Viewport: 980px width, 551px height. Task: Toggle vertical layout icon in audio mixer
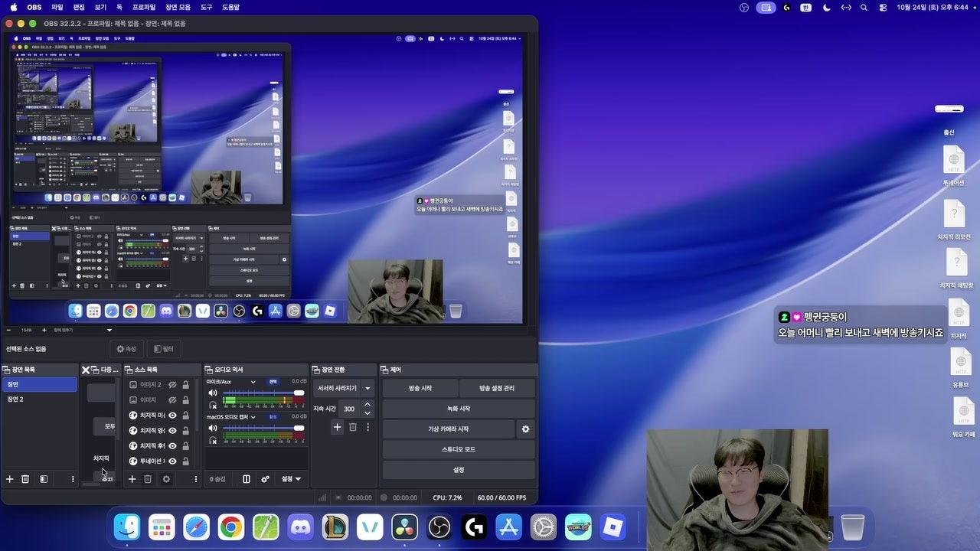[x=247, y=479]
